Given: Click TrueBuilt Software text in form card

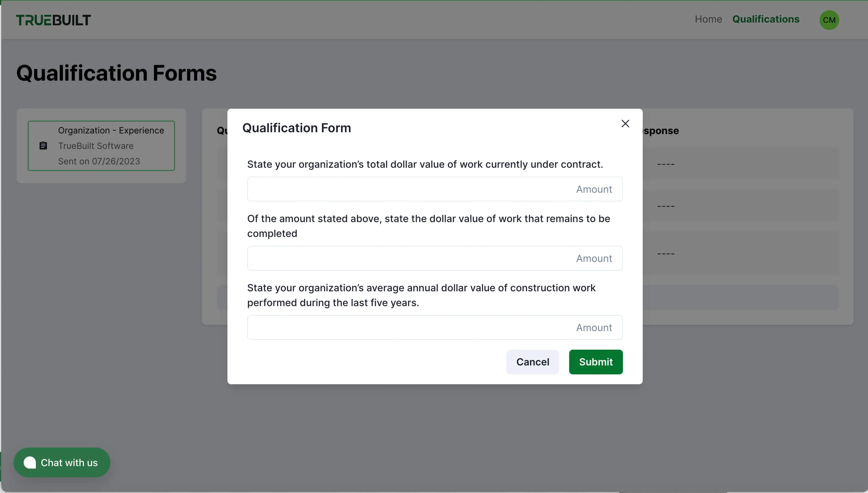Looking at the screenshot, I should (95, 145).
